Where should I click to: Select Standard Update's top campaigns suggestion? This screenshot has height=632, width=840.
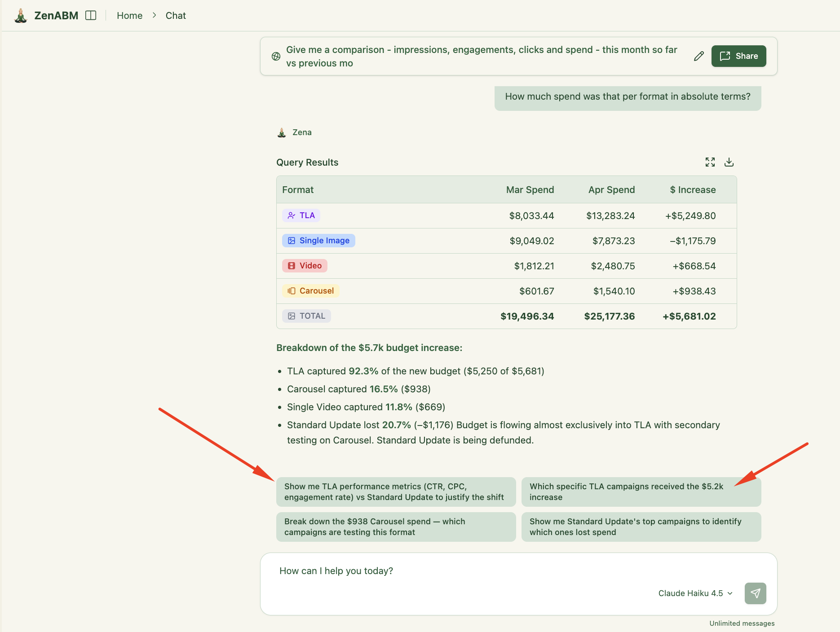click(x=641, y=527)
